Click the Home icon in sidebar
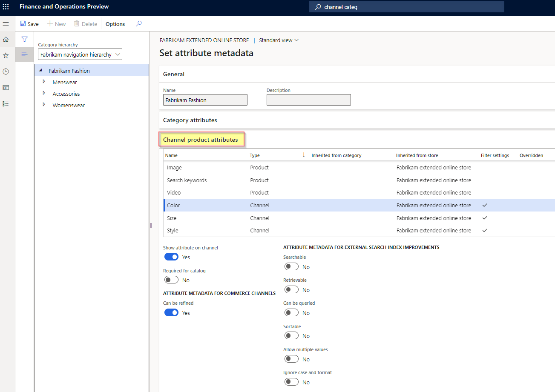Screen dimensions: 555x392 pyautogui.click(x=6, y=39)
